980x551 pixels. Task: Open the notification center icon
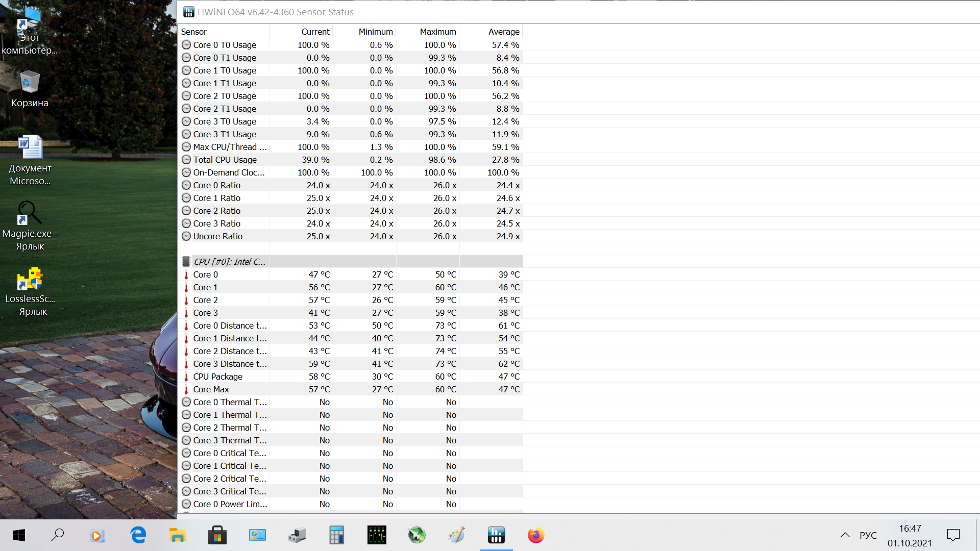[x=953, y=535]
